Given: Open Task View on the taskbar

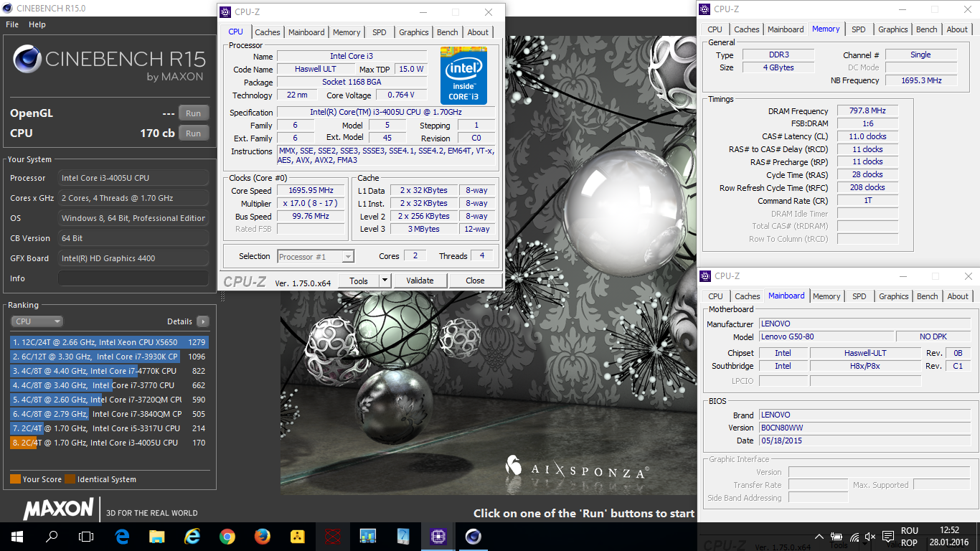Looking at the screenshot, I should coord(86,536).
